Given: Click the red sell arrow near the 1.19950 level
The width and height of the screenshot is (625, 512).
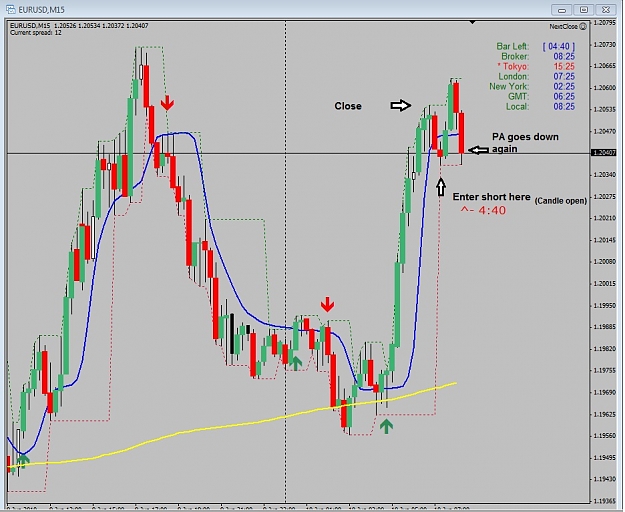Looking at the screenshot, I should click(x=328, y=304).
